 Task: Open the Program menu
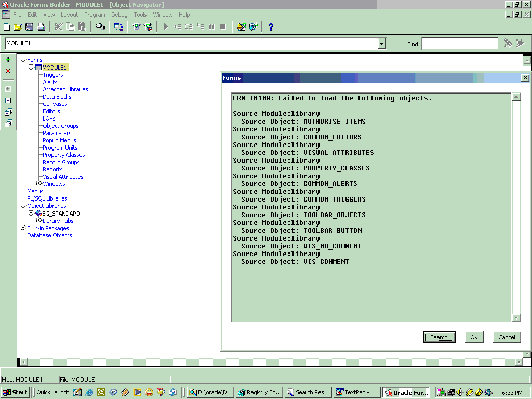click(x=95, y=15)
